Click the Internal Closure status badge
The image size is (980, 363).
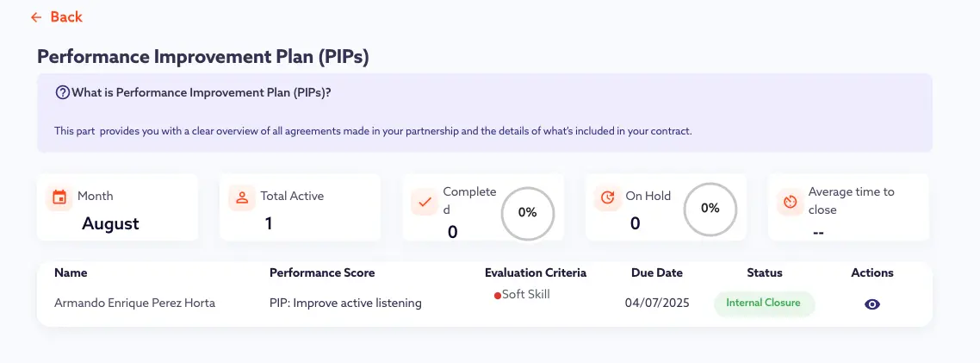click(x=764, y=304)
